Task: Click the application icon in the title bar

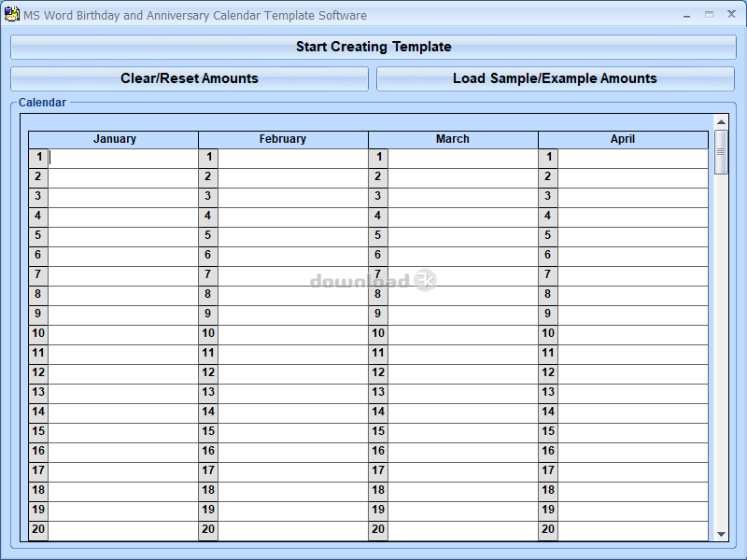Action: coord(11,15)
